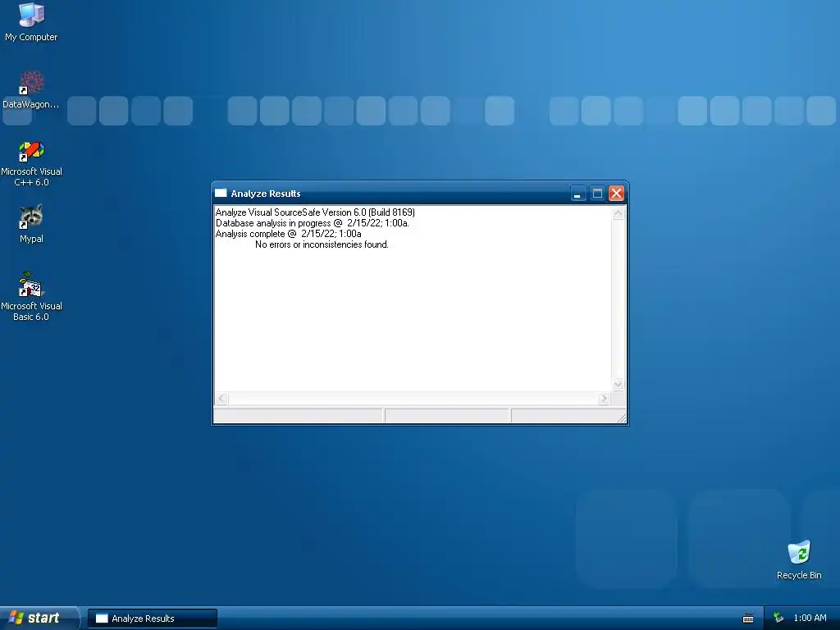The height and width of the screenshot is (630, 840).
Task: Activate Analyze Results taskbar button
Action: point(153,619)
